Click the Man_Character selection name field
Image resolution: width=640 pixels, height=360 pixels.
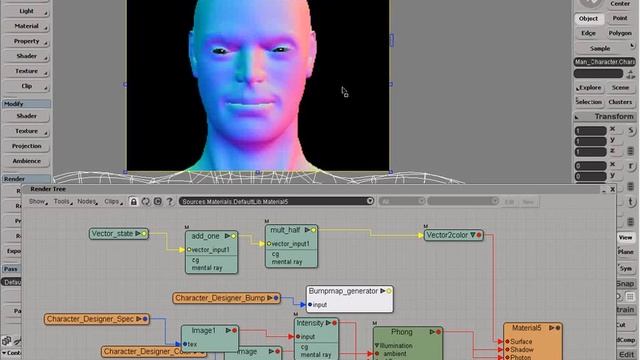[x=604, y=62]
